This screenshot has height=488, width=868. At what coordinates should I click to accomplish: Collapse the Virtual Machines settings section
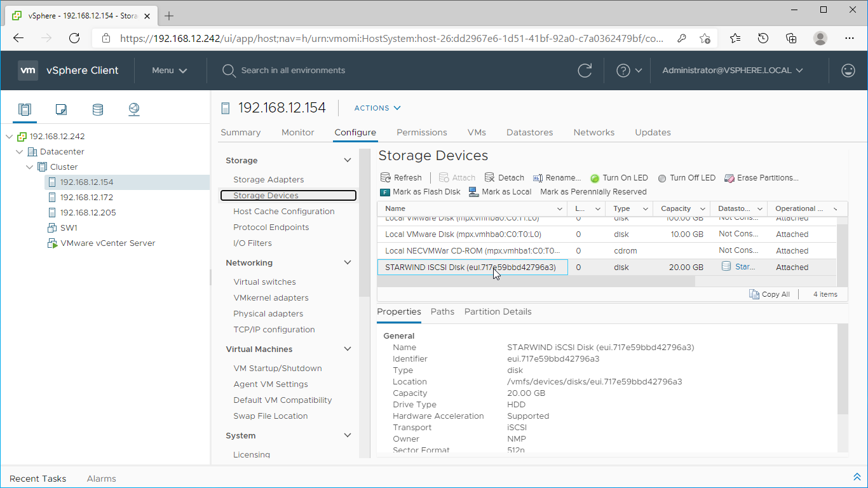click(348, 349)
